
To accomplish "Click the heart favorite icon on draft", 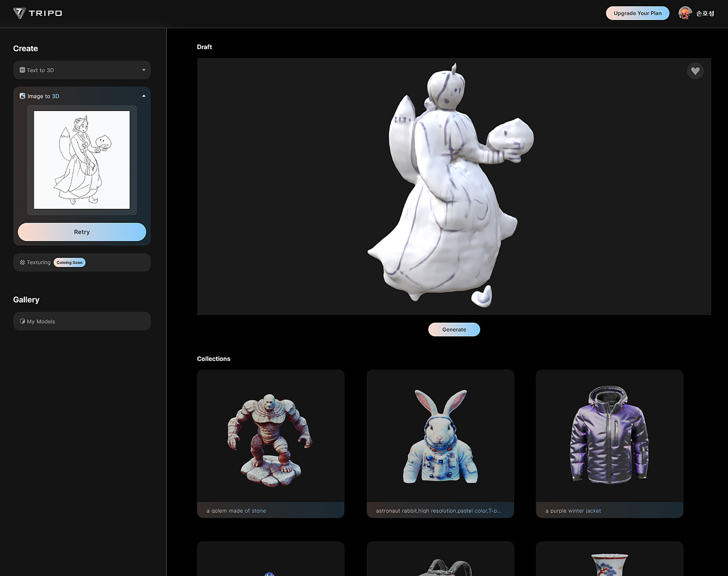I will click(695, 71).
